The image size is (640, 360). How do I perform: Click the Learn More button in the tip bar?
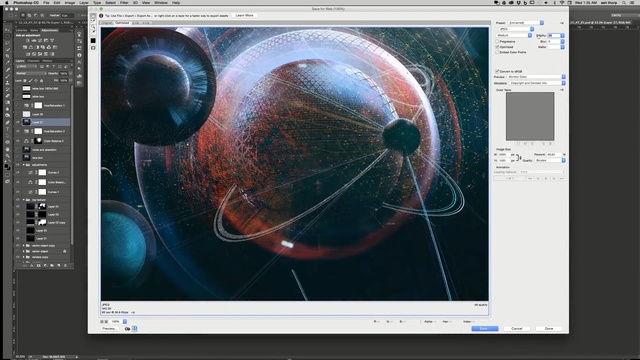click(244, 16)
